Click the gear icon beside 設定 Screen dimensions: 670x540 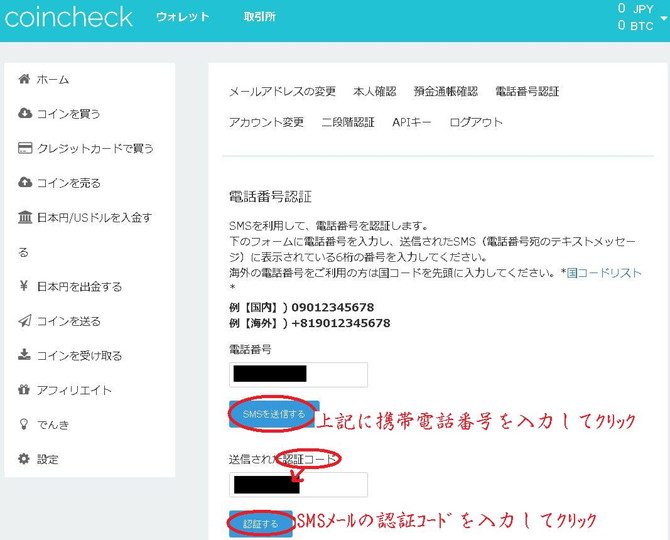(24, 459)
